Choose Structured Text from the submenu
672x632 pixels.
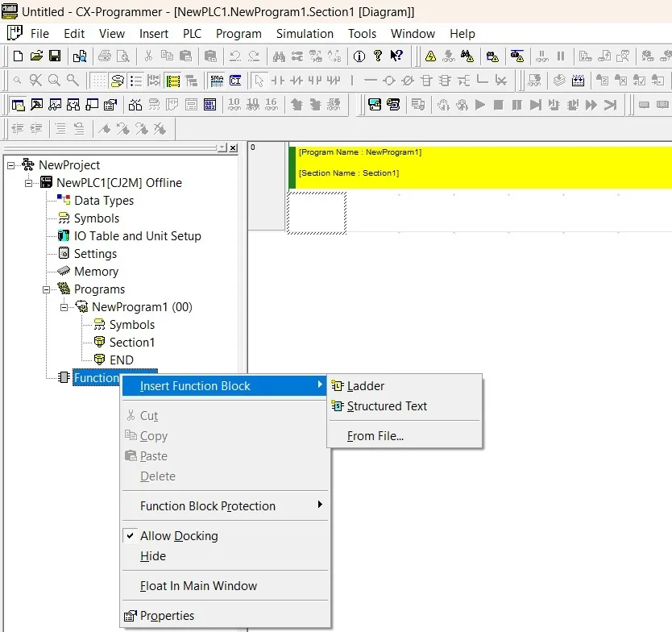click(404, 406)
